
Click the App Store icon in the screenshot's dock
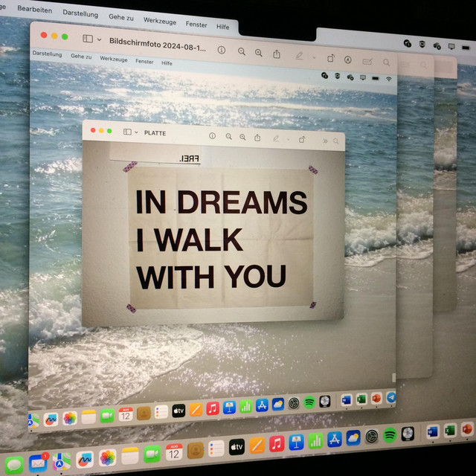(x=262, y=405)
